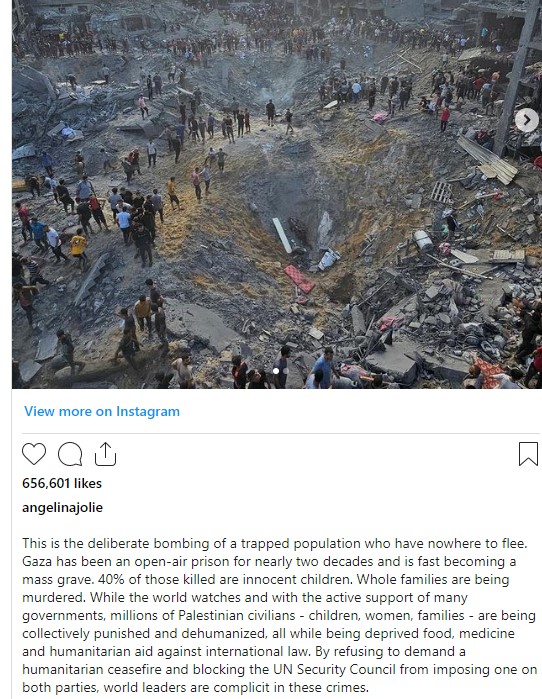
Task: Advance to the next carousel photo arrow
Action: [x=526, y=120]
